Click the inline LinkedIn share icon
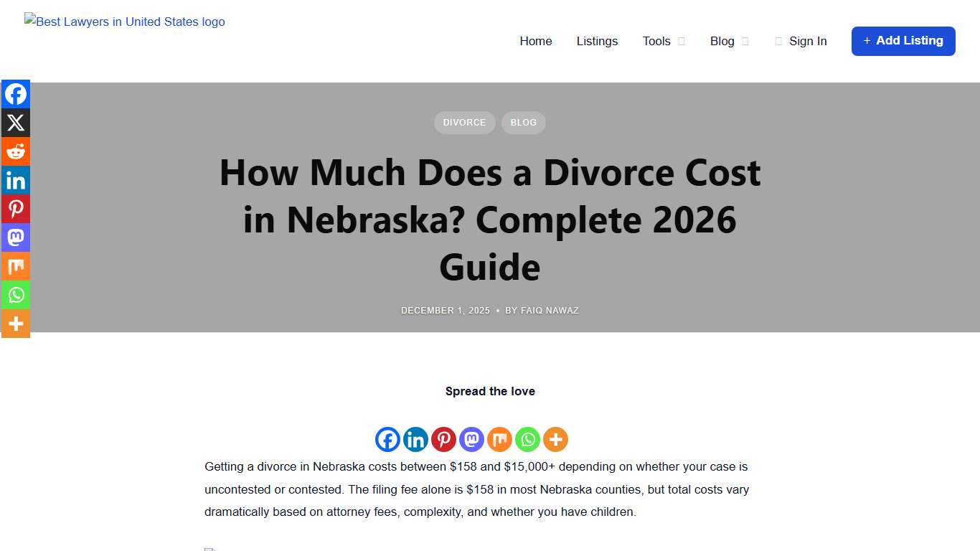The height and width of the screenshot is (551, 980). pyautogui.click(x=415, y=439)
